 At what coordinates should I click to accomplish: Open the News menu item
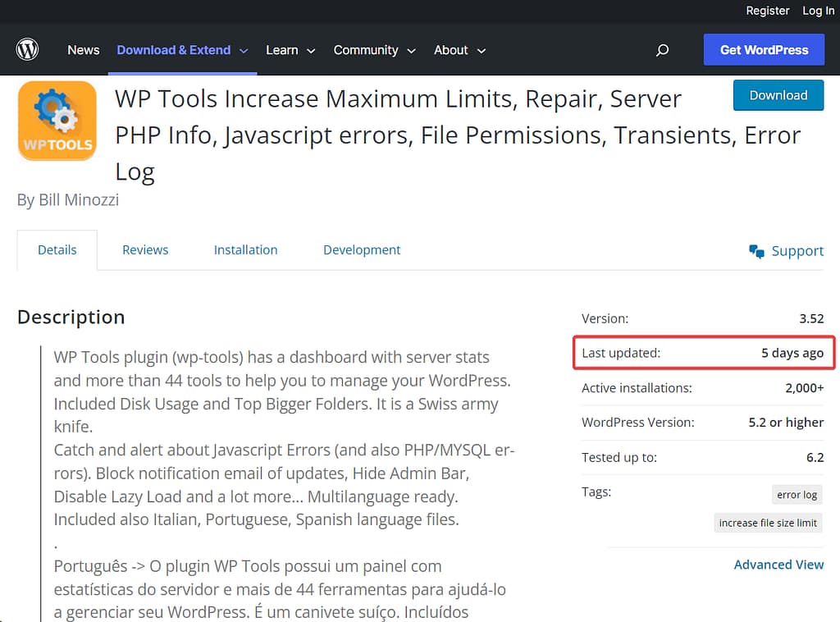[83, 49]
